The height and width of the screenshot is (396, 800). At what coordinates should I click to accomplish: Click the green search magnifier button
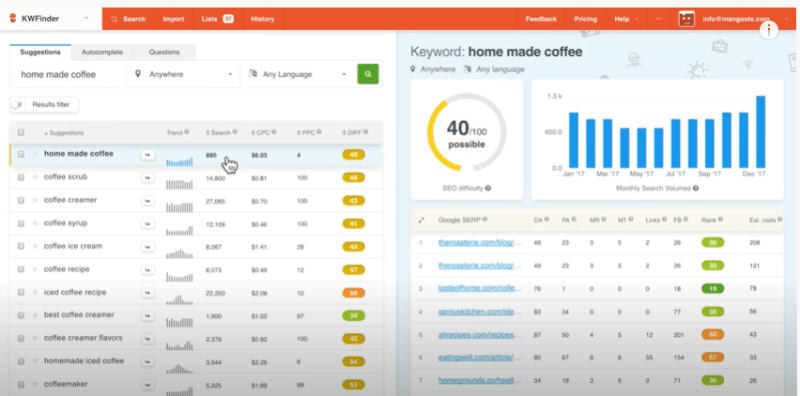point(368,74)
